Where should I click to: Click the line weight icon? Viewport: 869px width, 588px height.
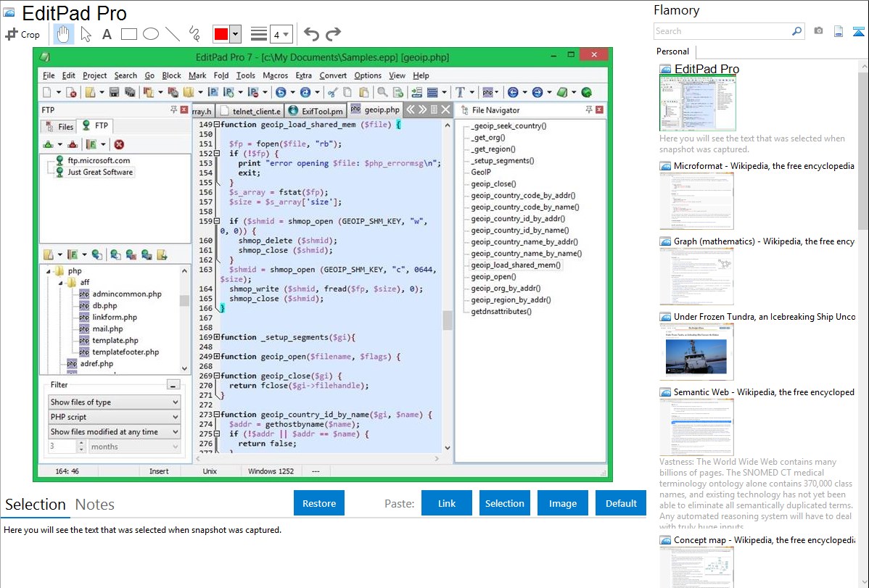point(259,34)
